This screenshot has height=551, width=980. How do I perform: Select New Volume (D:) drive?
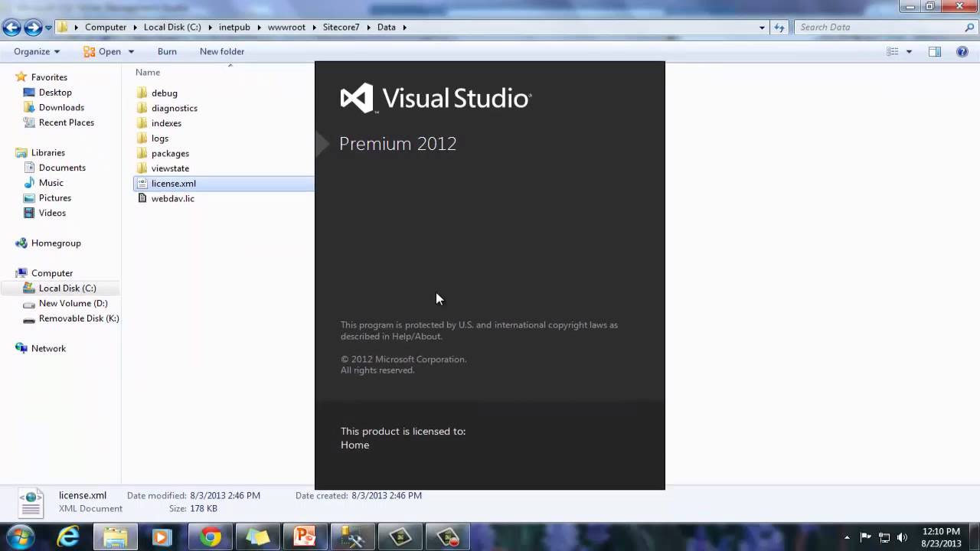(x=73, y=303)
